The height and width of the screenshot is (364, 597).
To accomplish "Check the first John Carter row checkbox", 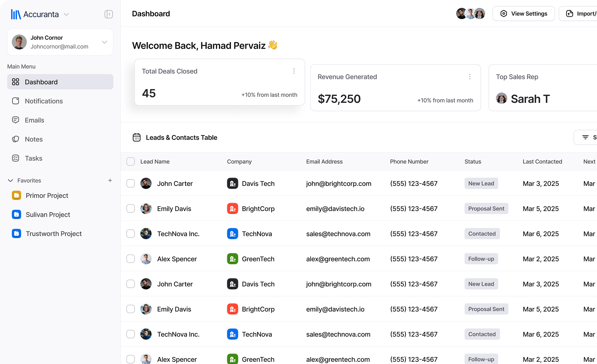I will pos(131,184).
